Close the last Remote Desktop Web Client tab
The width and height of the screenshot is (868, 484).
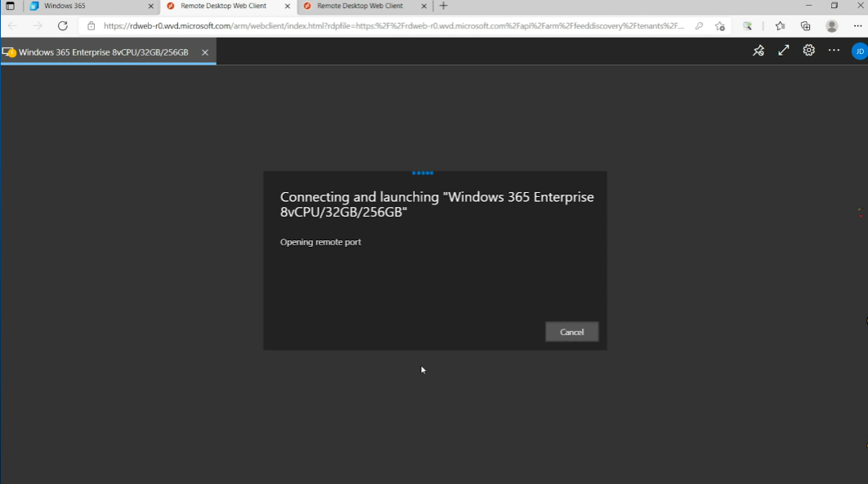424,6
